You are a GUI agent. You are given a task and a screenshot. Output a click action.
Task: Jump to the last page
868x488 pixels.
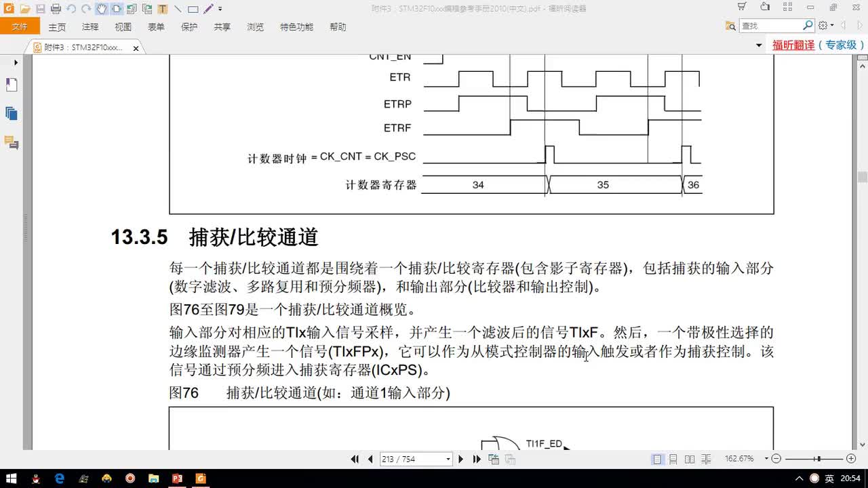477,459
